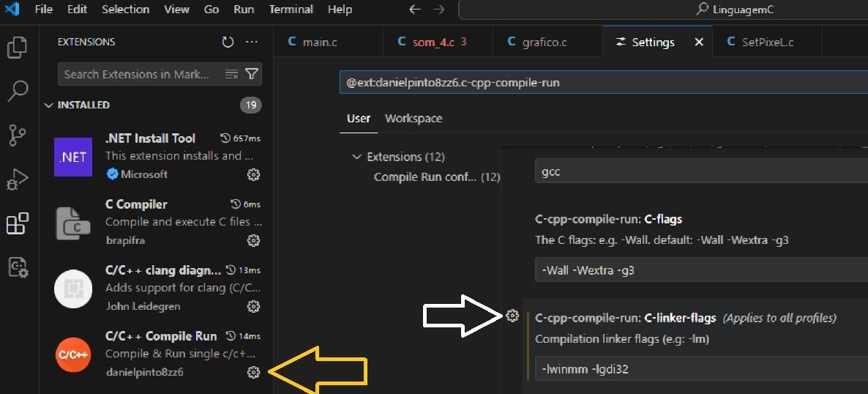Image resolution: width=868 pixels, height=394 pixels.
Task: Select the User settings tab
Action: [359, 119]
